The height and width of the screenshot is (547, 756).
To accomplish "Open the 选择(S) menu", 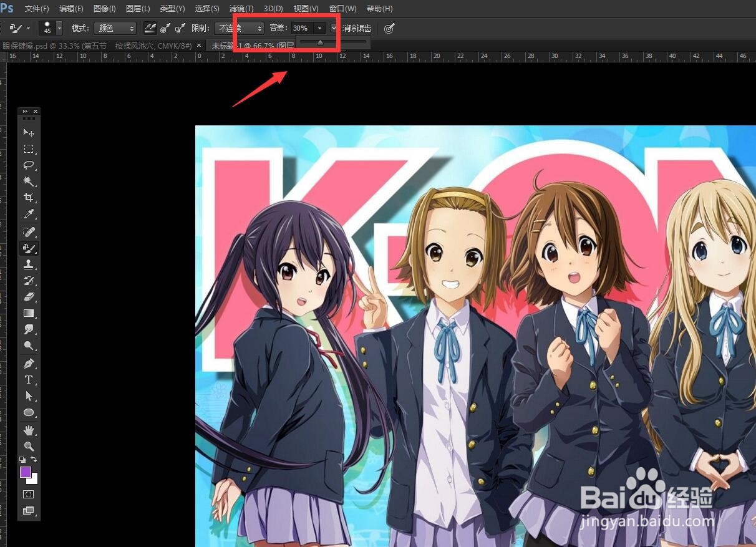I will pyautogui.click(x=207, y=9).
